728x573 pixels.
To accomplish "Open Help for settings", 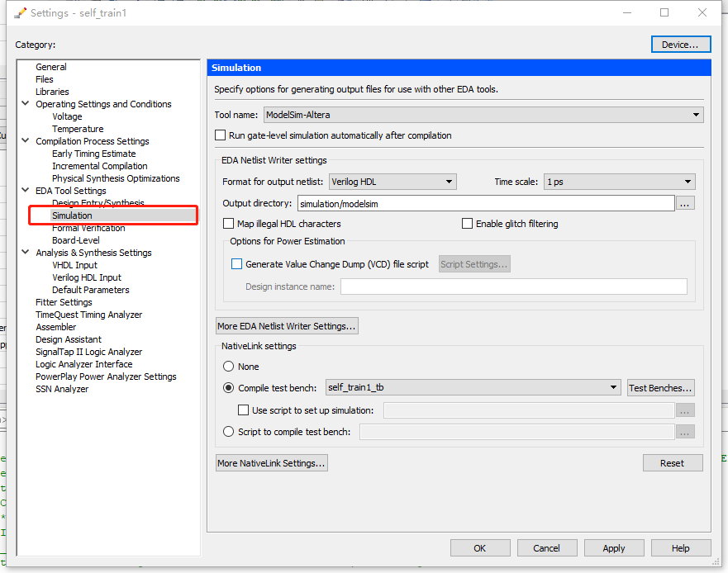I will click(681, 548).
